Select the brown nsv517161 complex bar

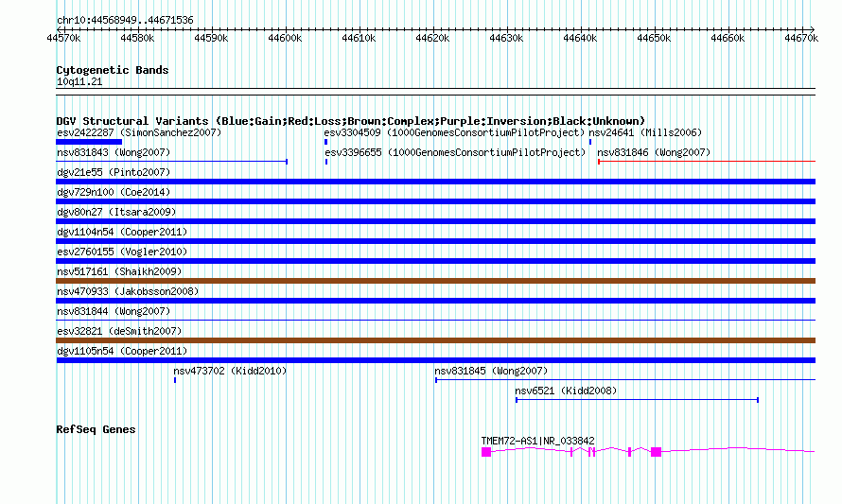tap(435, 281)
